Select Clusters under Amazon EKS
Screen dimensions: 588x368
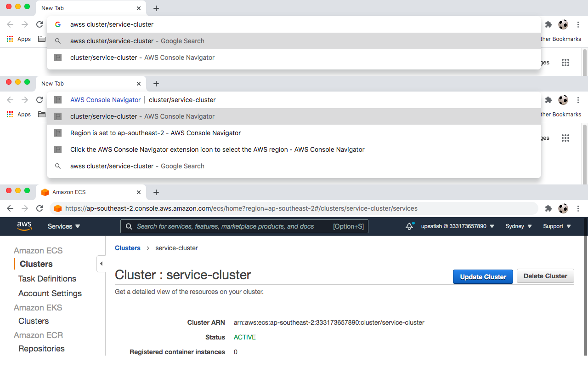point(33,321)
